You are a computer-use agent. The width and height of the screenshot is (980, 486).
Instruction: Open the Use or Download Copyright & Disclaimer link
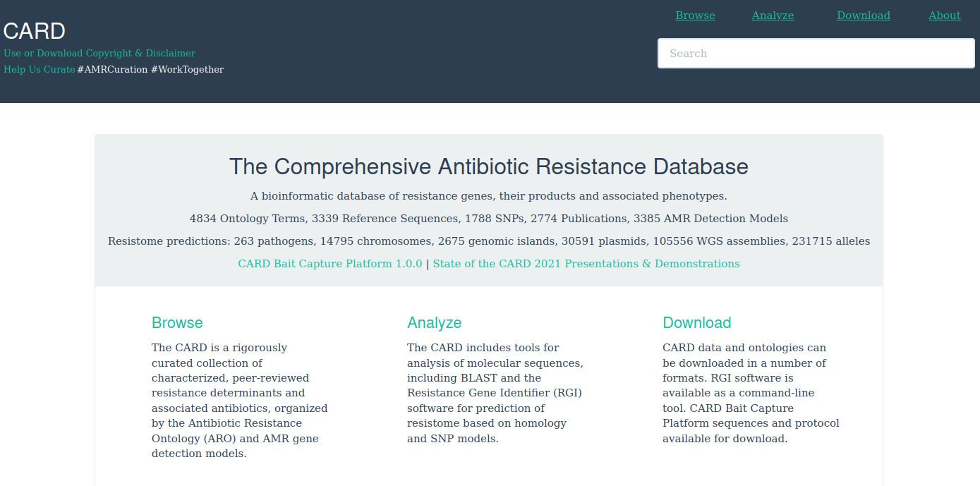pyautogui.click(x=99, y=53)
